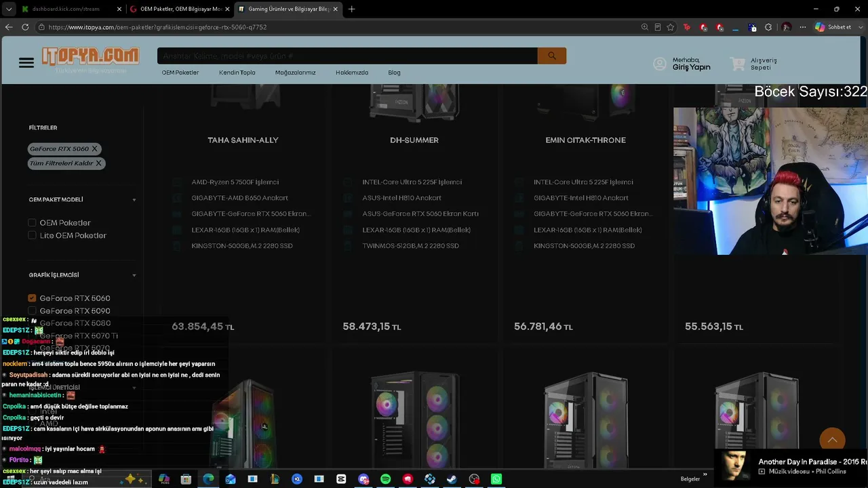Open browser settings three-dot menu

(803, 27)
